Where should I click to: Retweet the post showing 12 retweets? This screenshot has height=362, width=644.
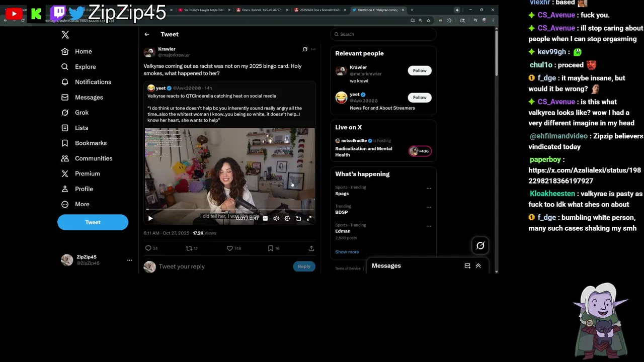tap(192, 248)
